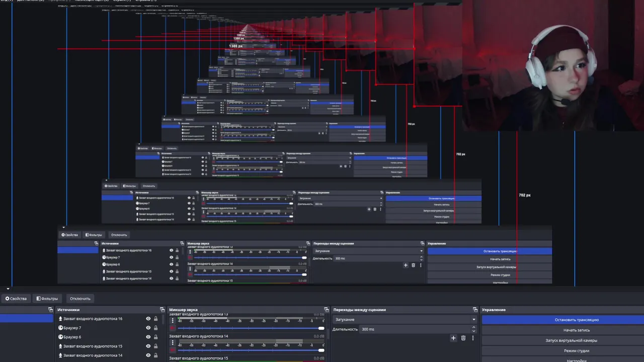Click globe icon of Браузер 6 in main Sources dock
This screenshot has width=644, height=362.
[x=60, y=337]
